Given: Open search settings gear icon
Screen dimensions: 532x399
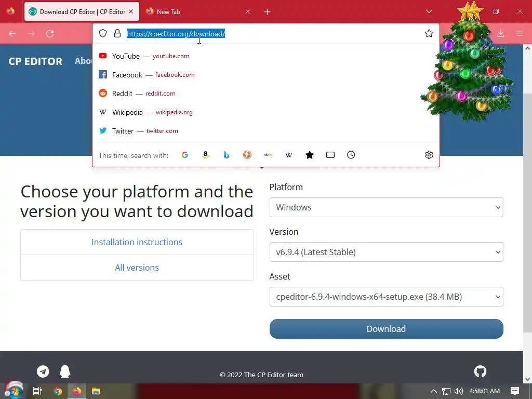Looking at the screenshot, I should coord(429,155).
